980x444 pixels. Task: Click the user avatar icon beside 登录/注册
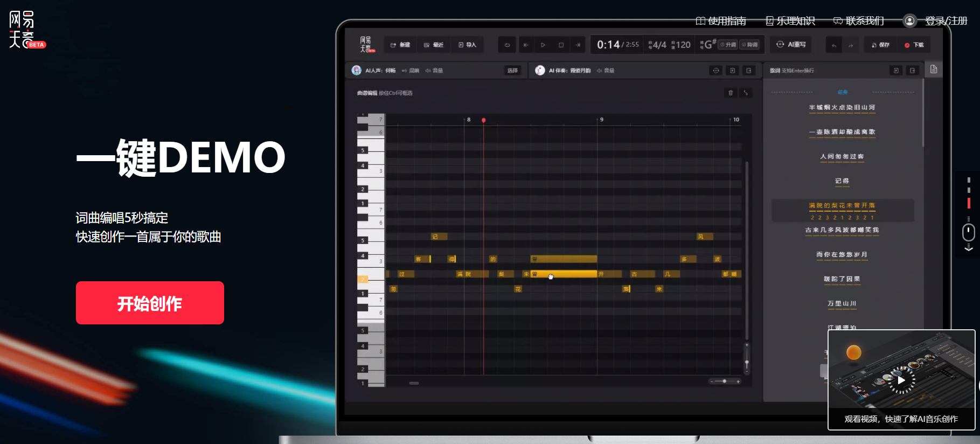(909, 21)
